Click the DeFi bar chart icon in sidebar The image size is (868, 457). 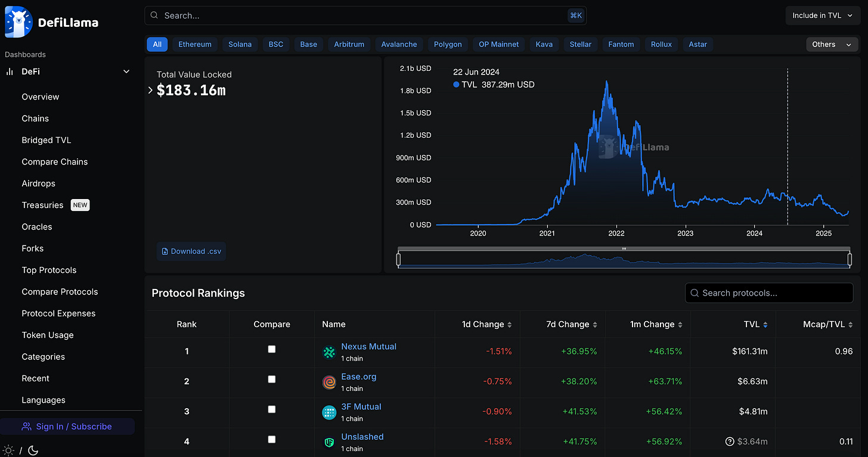coord(10,71)
